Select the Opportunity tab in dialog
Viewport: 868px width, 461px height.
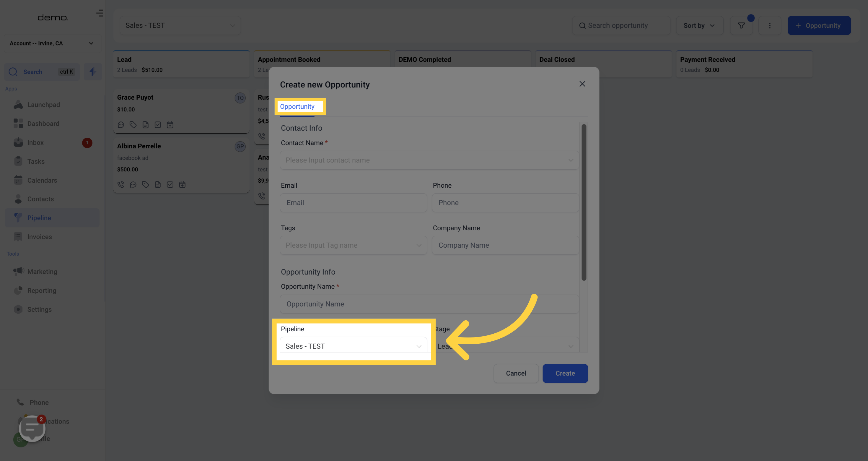click(297, 107)
